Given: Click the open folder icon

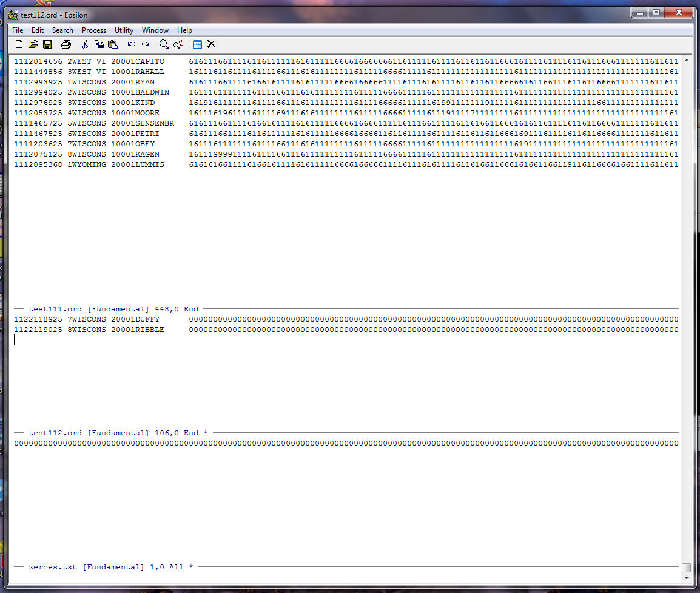Looking at the screenshot, I should pos(33,44).
